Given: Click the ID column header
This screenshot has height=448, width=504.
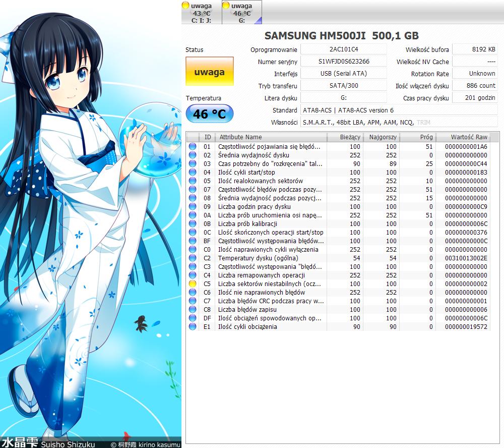Looking at the screenshot, I should click(x=207, y=137).
